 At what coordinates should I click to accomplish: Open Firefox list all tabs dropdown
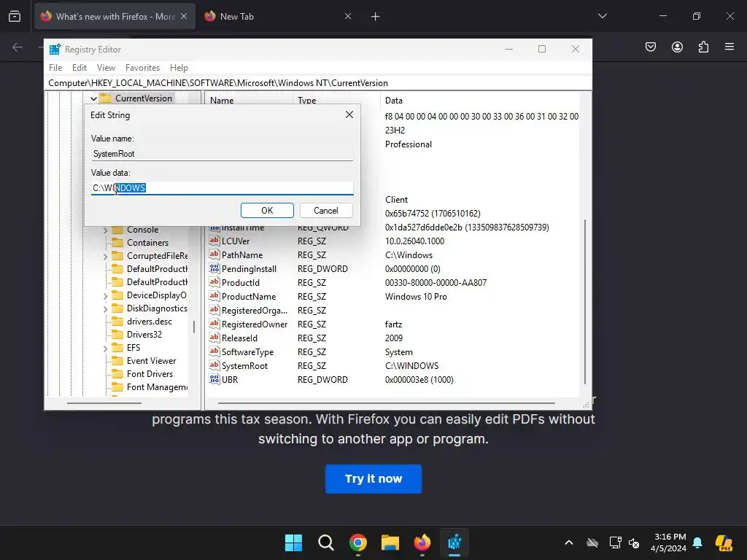pos(602,16)
